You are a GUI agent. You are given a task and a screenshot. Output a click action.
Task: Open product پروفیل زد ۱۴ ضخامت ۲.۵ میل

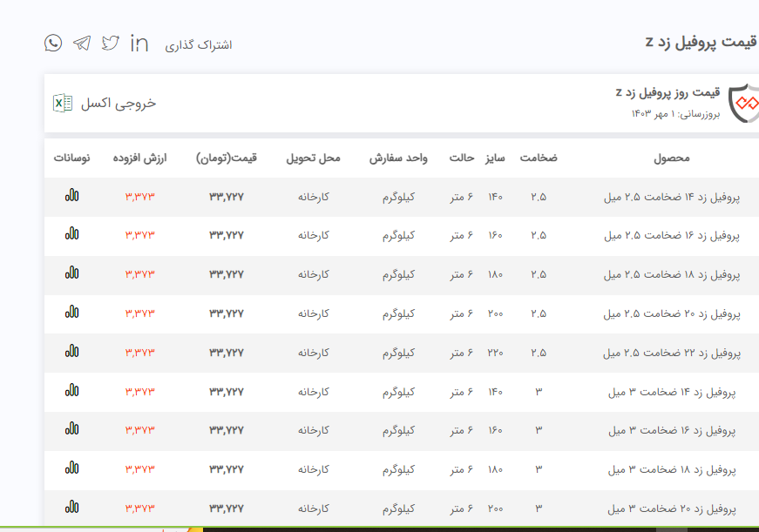(x=671, y=197)
